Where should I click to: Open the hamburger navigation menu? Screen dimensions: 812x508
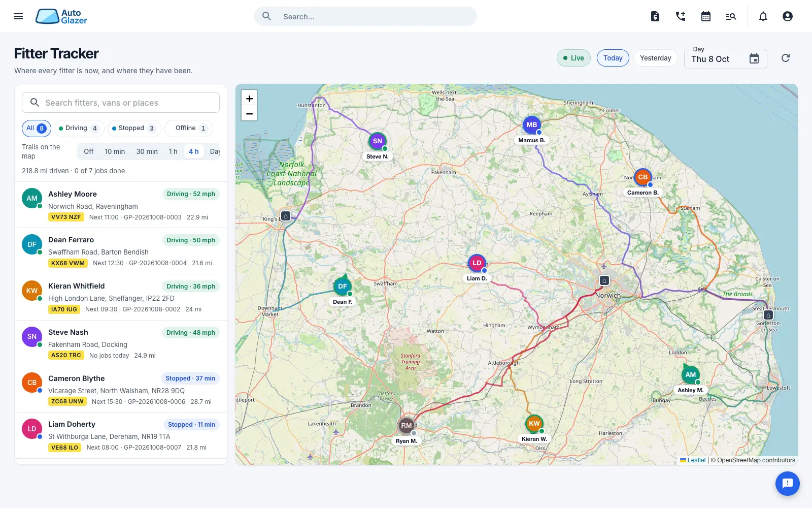18,16
